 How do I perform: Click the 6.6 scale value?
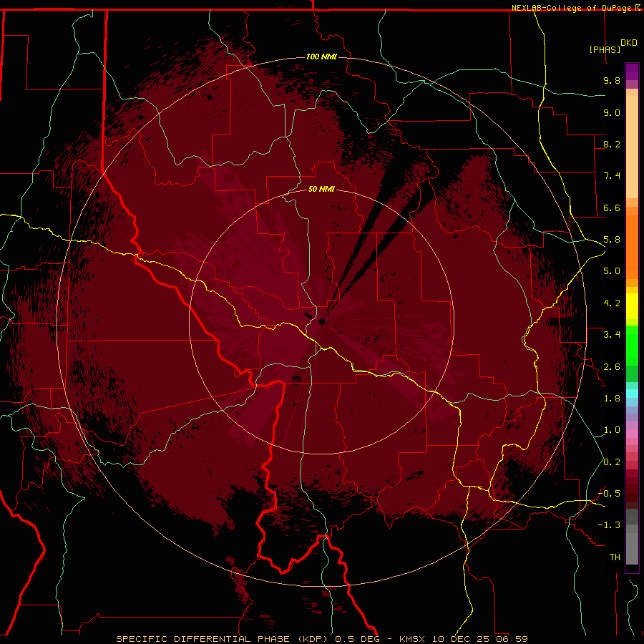(x=612, y=208)
